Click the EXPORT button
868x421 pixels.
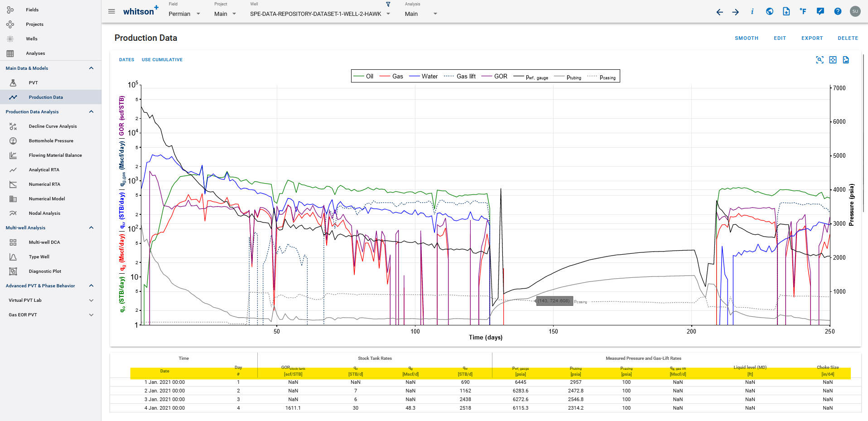[812, 38]
